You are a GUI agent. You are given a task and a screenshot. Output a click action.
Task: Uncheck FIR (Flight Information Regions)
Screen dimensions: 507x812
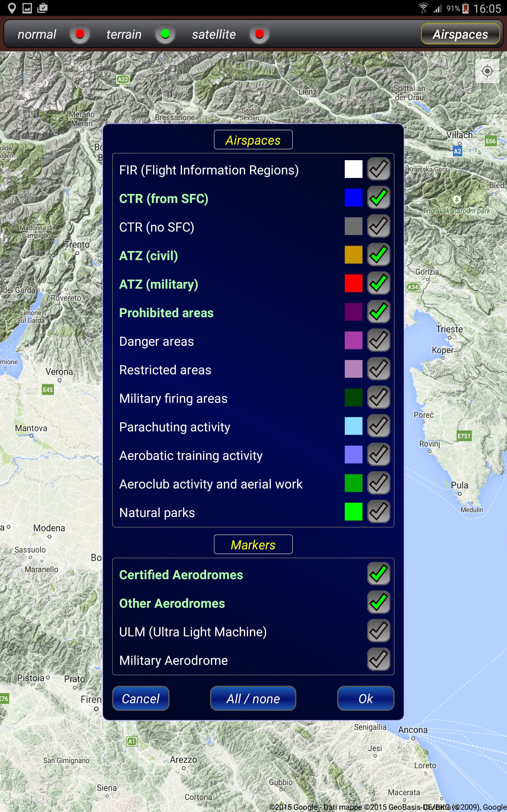point(379,169)
